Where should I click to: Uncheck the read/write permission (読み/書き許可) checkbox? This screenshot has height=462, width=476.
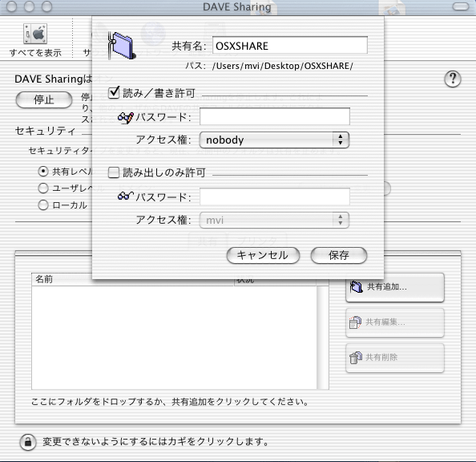[114, 92]
